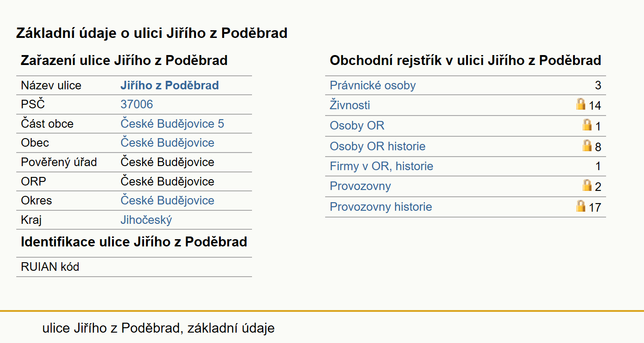Click the lock icon in Osoby OR historie row
The image size is (644, 343).
(587, 145)
